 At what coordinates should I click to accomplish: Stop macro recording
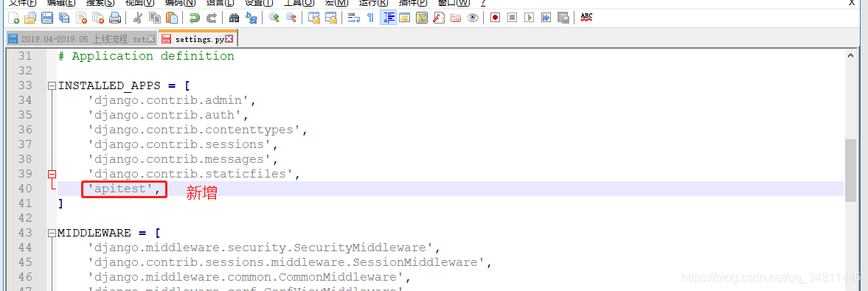coord(512,18)
